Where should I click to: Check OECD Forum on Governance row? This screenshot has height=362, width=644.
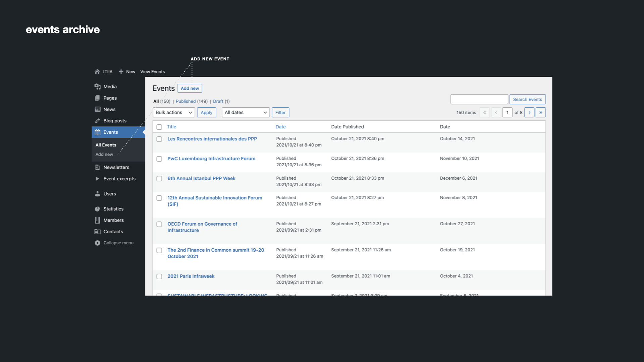click(159, 224)
